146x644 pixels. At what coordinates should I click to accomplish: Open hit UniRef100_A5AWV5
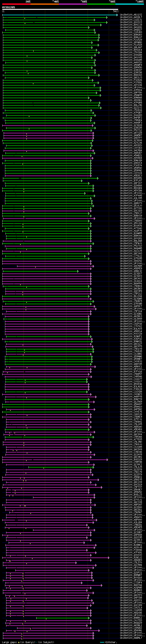coord(131,95)
